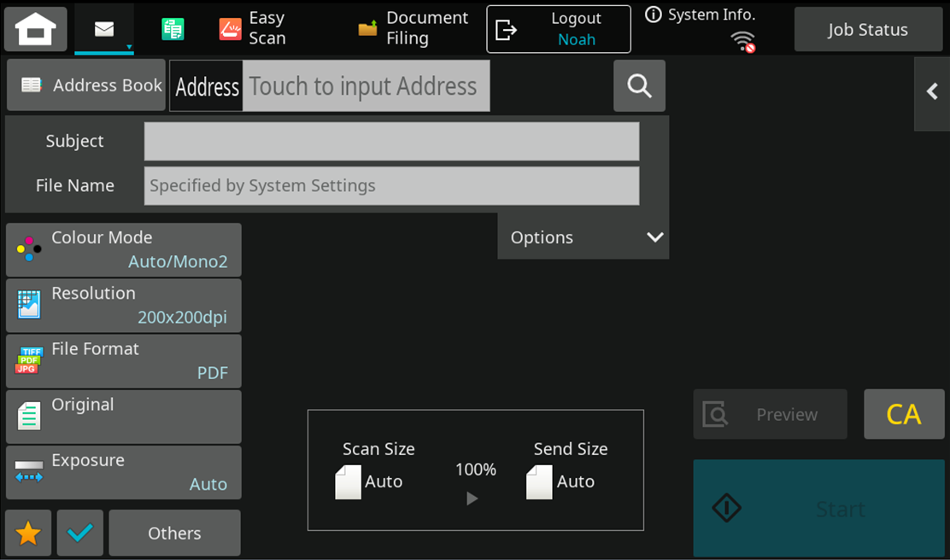Select the E-mail envelope mode icon
Viewport: 950px width, 560px height.
pyautogui.click(x=104, y=29)
